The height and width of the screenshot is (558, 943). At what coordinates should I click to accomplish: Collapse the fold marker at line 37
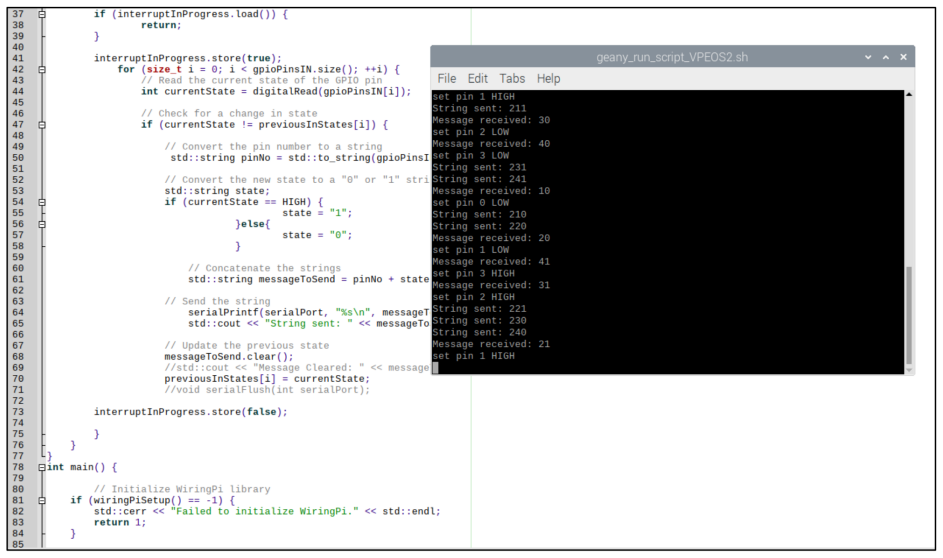(42, 14)
